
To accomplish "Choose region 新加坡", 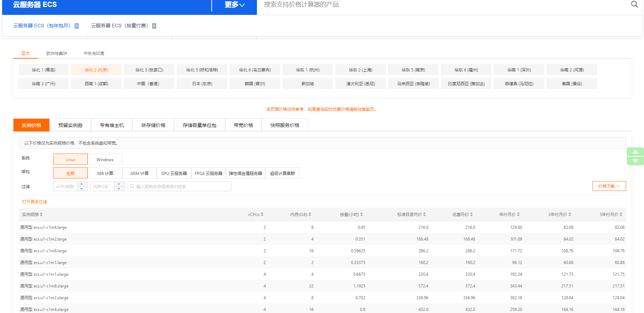I will click(308, 84).
